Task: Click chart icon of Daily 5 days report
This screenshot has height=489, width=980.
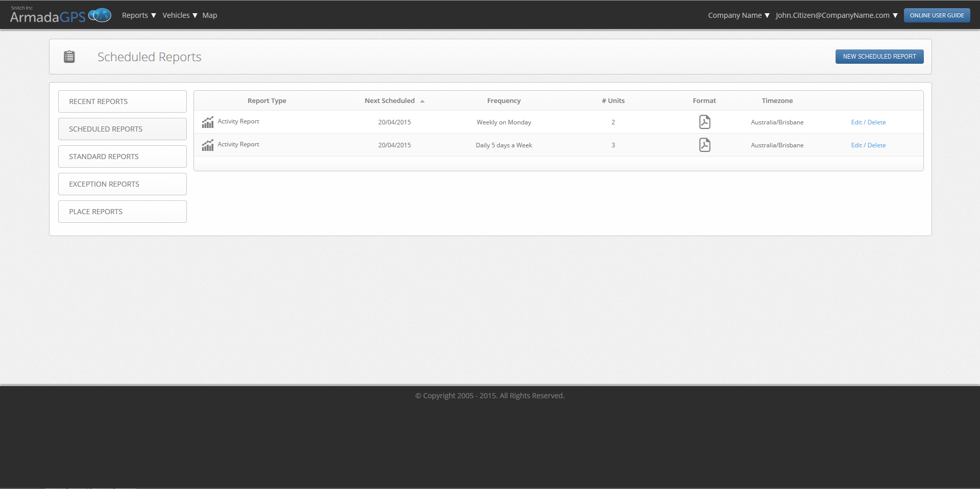Action: click(x=208, y=145)
